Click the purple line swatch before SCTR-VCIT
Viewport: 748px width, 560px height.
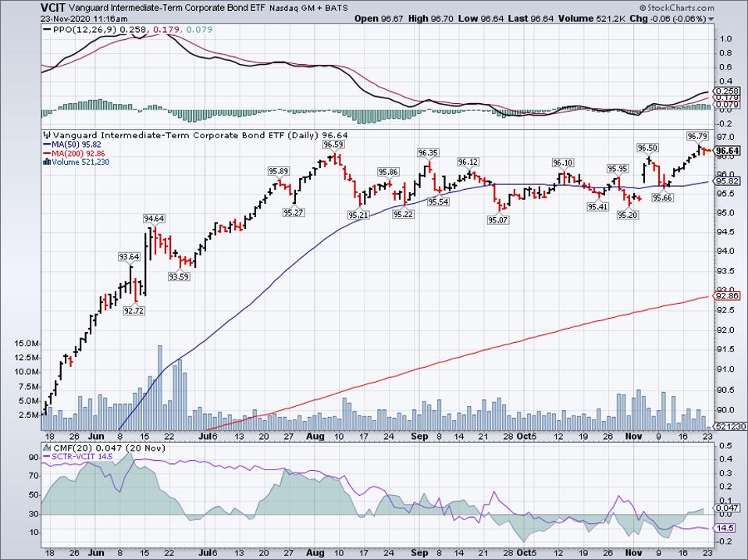pos(47,457)
